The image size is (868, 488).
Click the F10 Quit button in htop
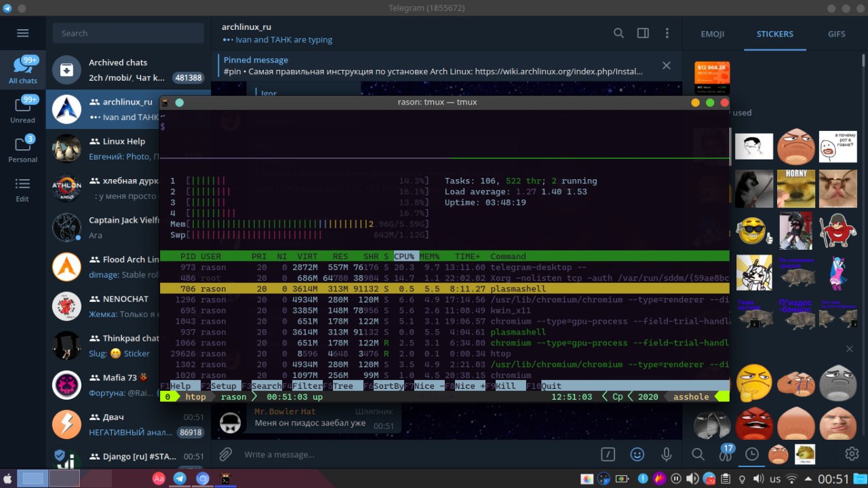click(545, 386)
